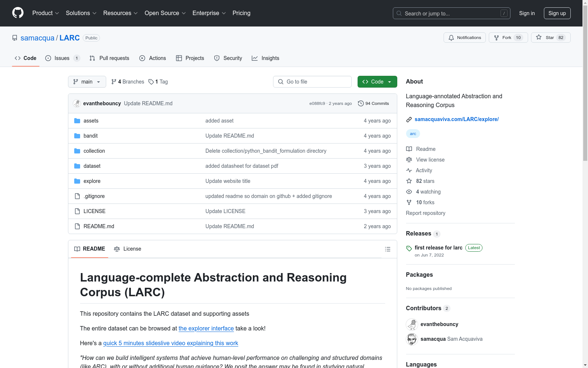Click the Go to file input
This screenshot has height=368, width=588.
tap(312, 82)
